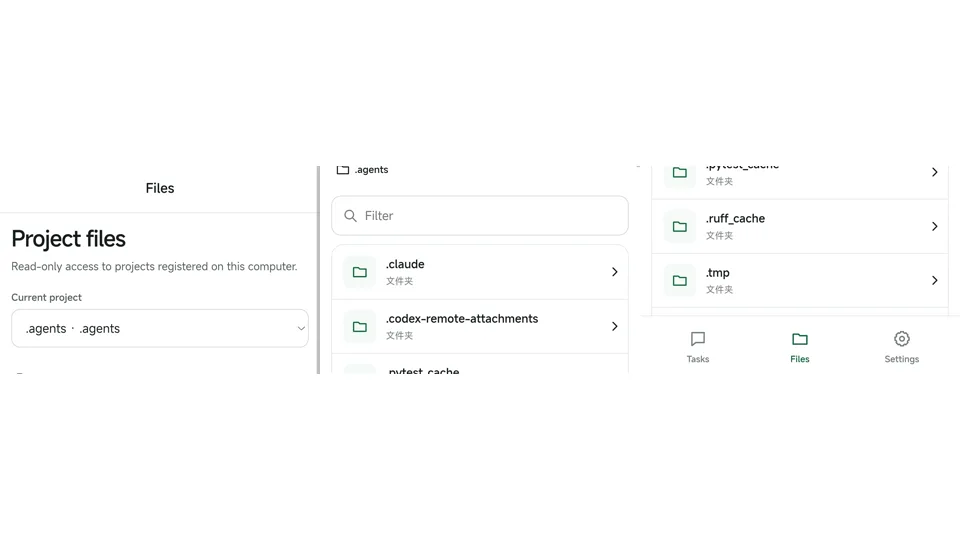Screen dimensions: 960x540
Task: Expand the .tmp folder chevron
Action: tap(934, 280)
